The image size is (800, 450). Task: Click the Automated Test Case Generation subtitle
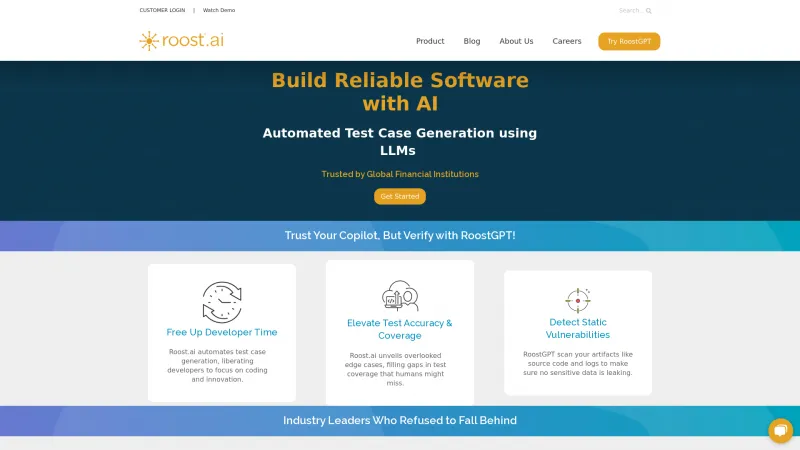[x=399, y=142]
